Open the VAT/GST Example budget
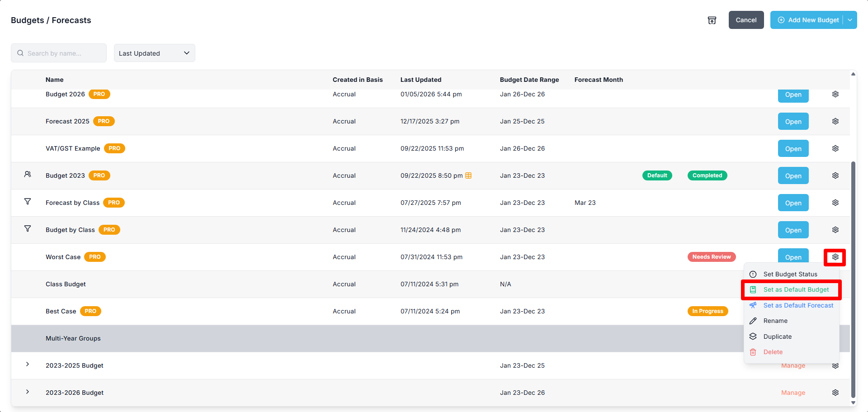Screen dimensions: 868x412 (x=793, y=148)
